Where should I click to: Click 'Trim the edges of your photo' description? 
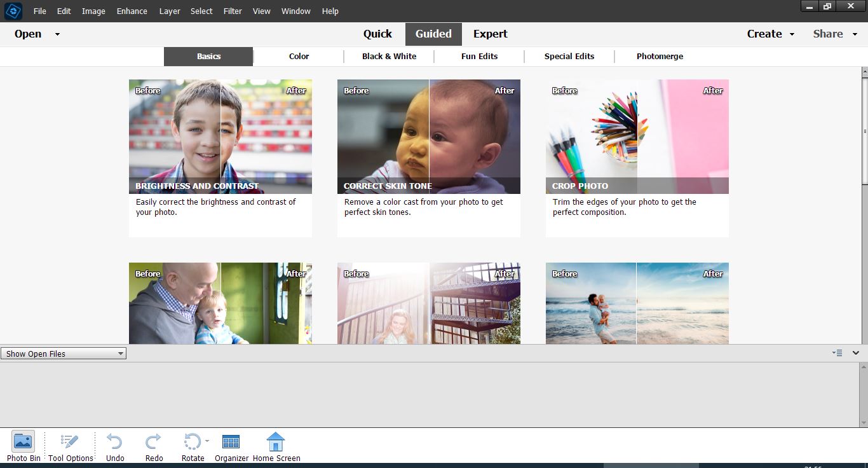pyautogui.click(x=624, y=207)
